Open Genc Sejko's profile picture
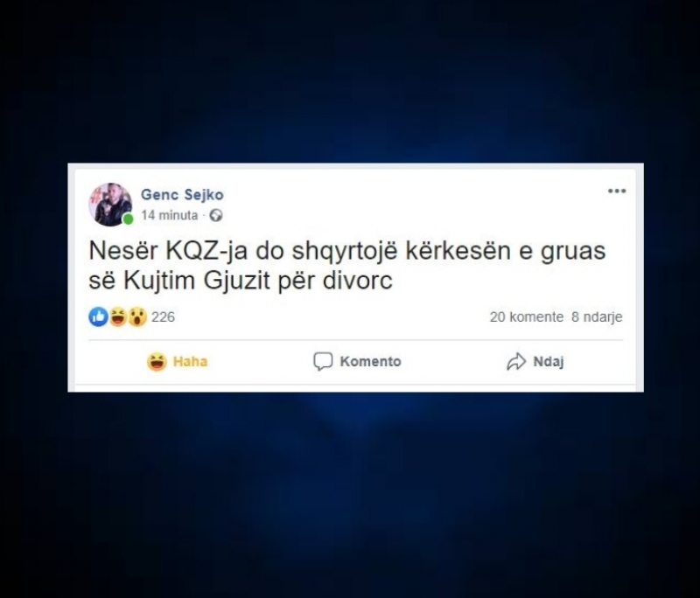 click(x=110, y=205)
